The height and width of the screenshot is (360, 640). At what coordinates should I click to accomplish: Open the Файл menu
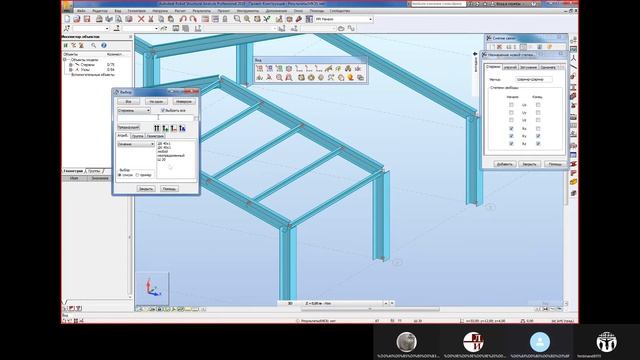[x=81, y=11]
